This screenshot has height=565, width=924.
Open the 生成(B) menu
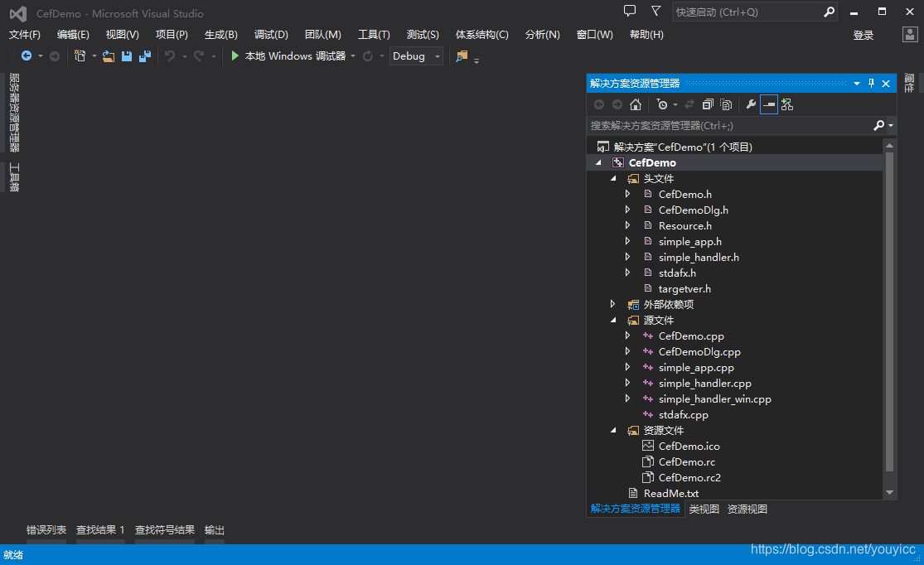tap(221, 35)
